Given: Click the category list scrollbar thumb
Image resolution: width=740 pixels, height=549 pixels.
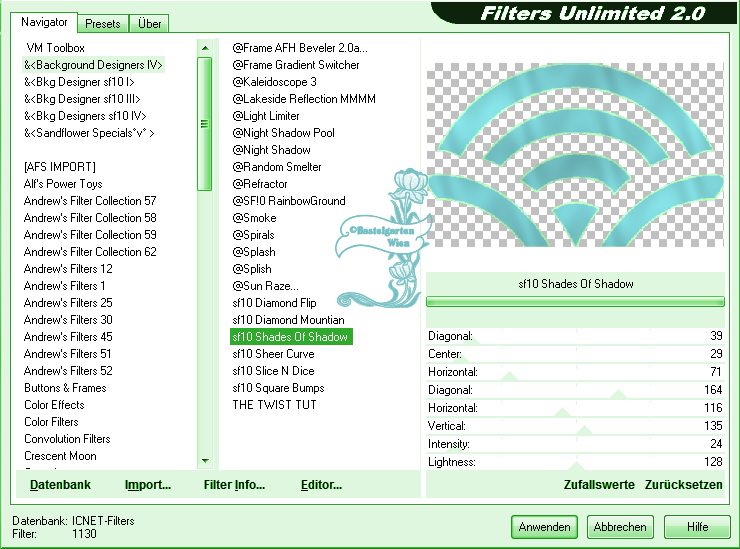Looking at the screenshot, I should [204, 124].
